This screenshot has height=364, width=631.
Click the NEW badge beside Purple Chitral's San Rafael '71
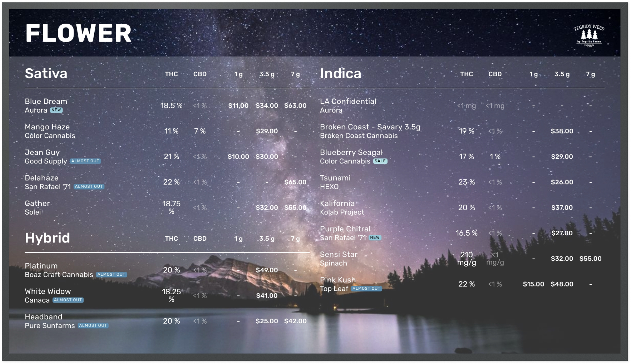(x=375, y=238)
